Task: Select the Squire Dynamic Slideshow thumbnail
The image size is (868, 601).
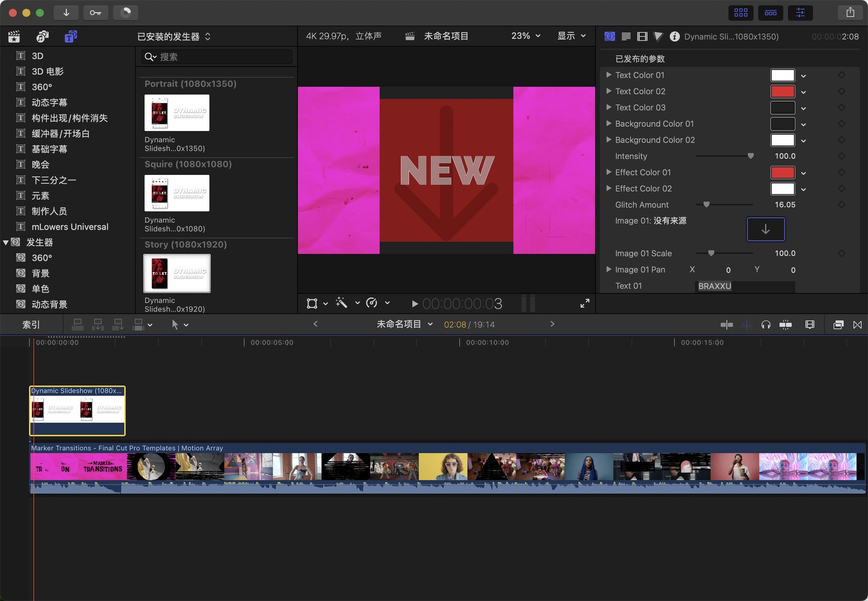Action: click(177, 193)
